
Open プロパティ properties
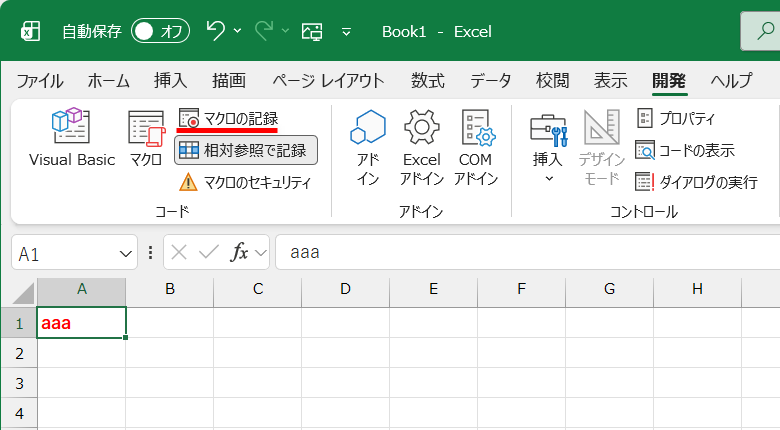click(676, 118)
